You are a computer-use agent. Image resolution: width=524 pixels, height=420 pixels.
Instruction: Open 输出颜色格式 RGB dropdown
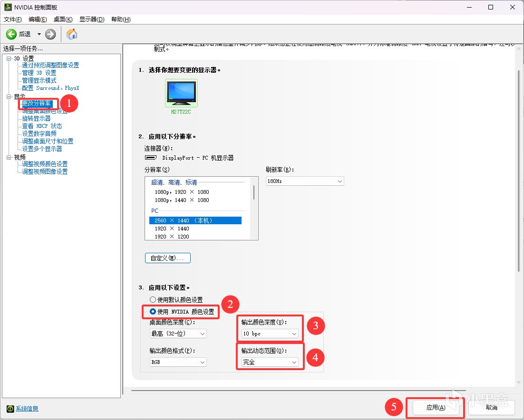[x=178, y=362]
